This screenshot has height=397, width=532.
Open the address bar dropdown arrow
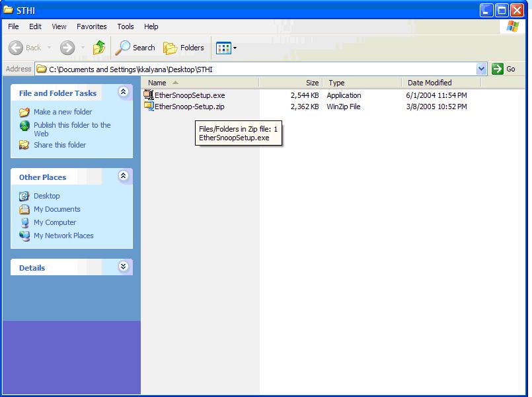point(482,68)
